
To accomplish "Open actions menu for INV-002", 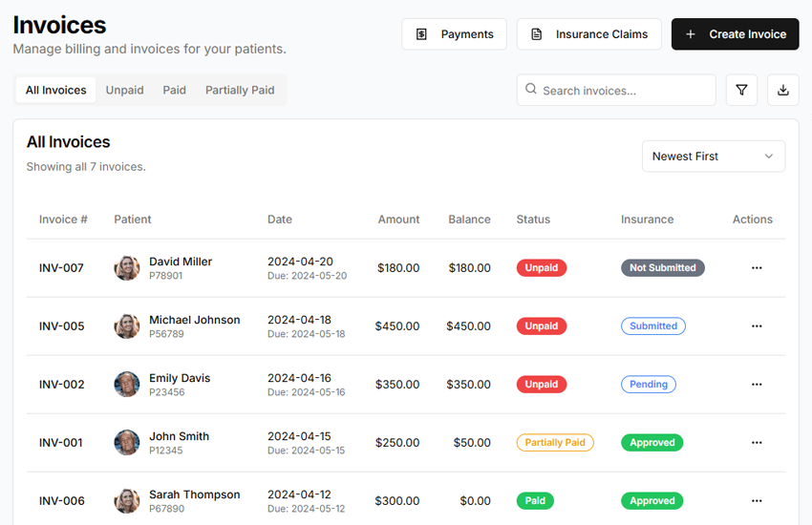I will point(757,385).
